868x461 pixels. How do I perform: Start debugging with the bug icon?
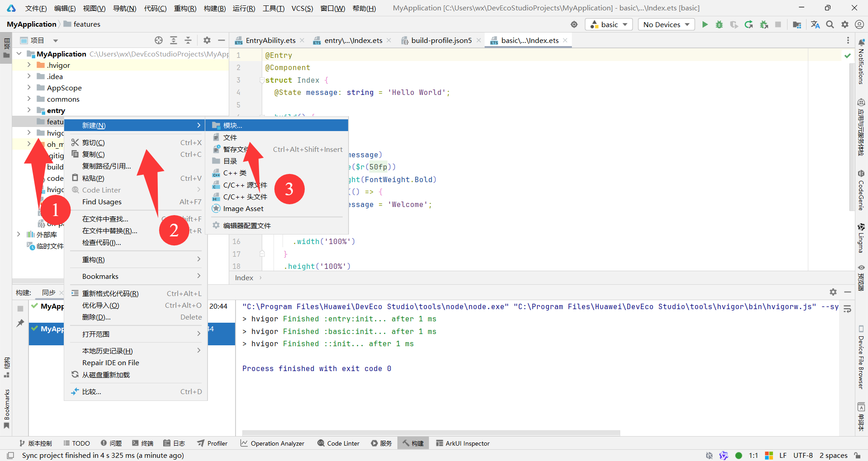point(719,24)
